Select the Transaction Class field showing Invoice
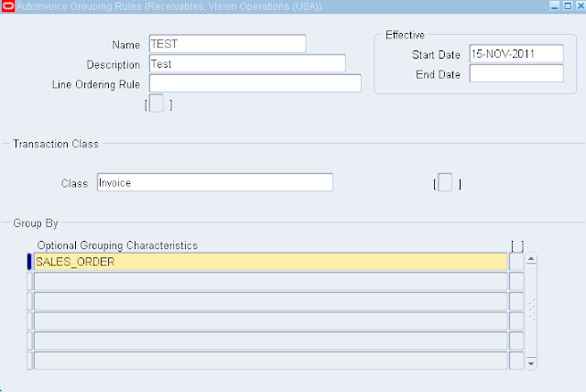Viewport: 586px width, 392px height. point(215,182)
